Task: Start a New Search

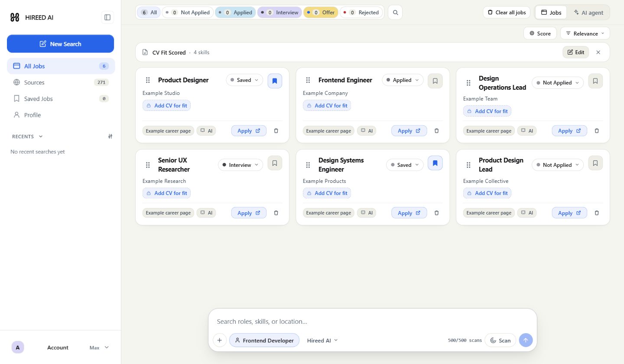Action: pos(61,44)
